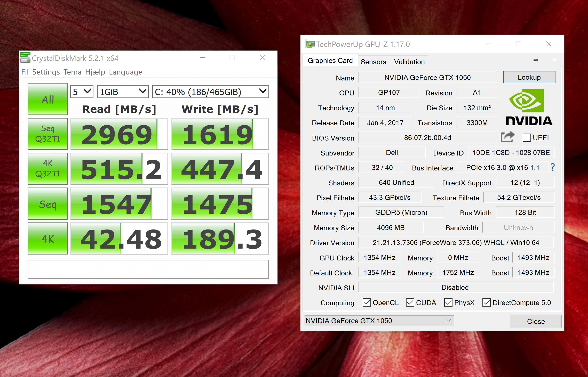Expand the NVIDIA GeForce GTX 1050 GPU selector

click(379, 321)
